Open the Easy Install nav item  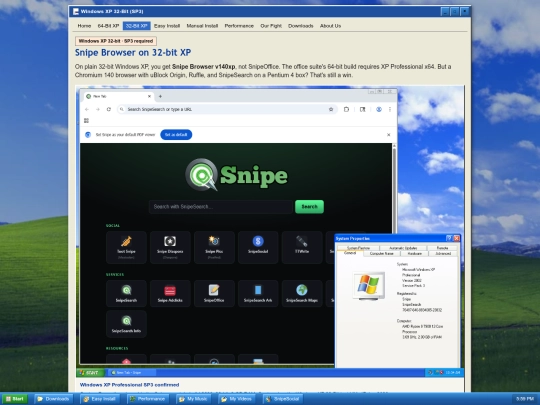pos(167,26)
